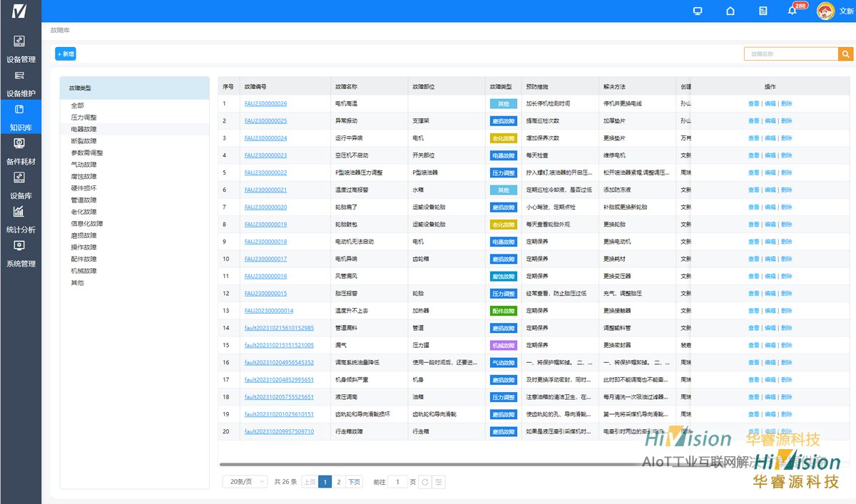Image resolution: width=856 pixels, height=504 pixels.
Task: Click 编辑 for row 3
Action: pos(770,138)
